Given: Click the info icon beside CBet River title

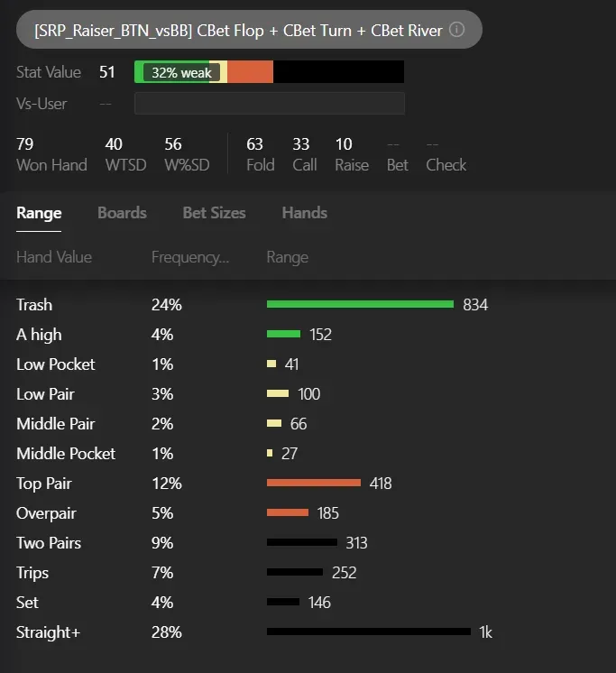Looking at the screenshot, I should point(457,30).
